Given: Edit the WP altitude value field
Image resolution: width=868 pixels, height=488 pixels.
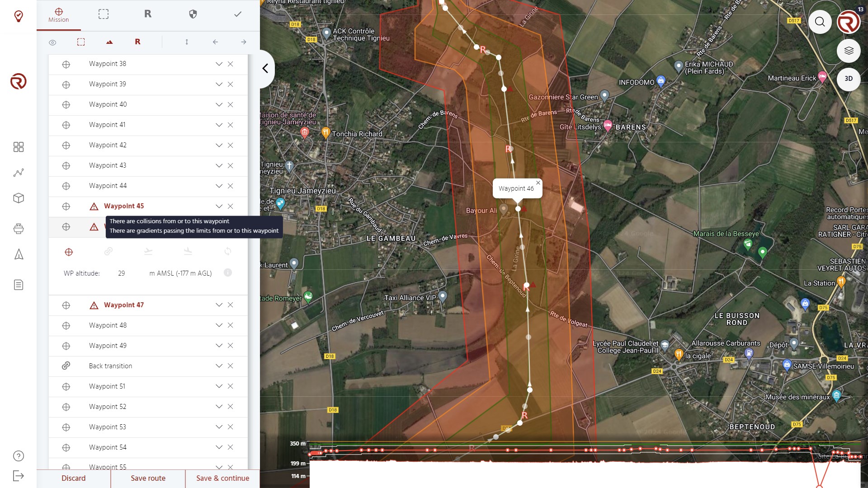Looking at the screenshot, I should pyautogui.click(x=122, y=273).
